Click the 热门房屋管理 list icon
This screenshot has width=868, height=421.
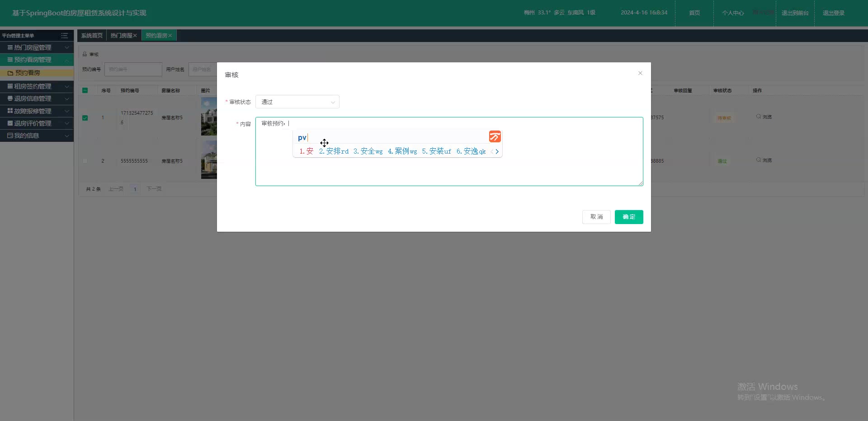click(10, 47)
